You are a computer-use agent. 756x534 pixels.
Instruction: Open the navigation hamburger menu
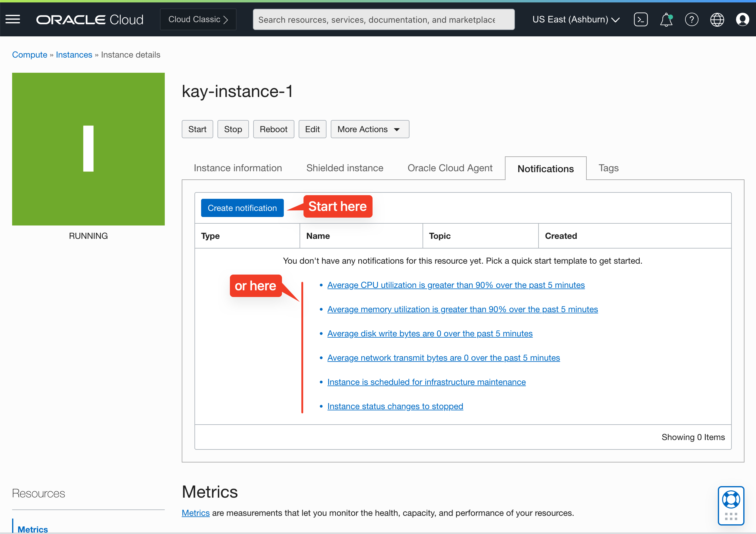[x=13, y=19]
